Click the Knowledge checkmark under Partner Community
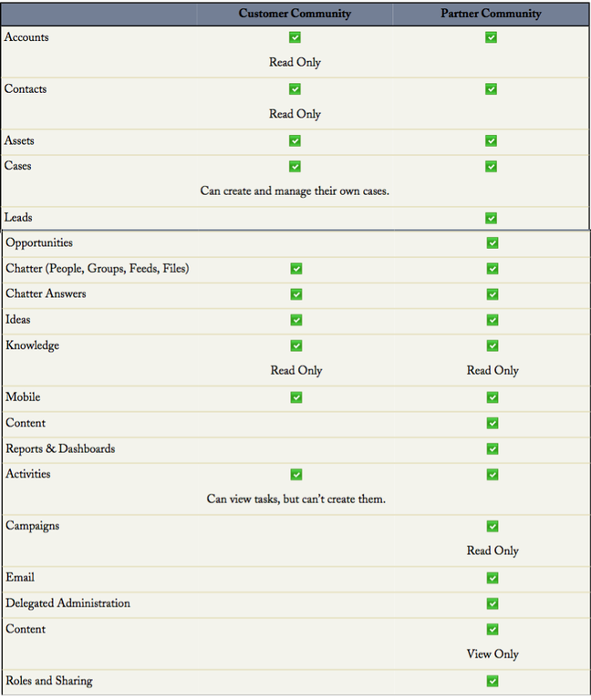 point(493,346)
